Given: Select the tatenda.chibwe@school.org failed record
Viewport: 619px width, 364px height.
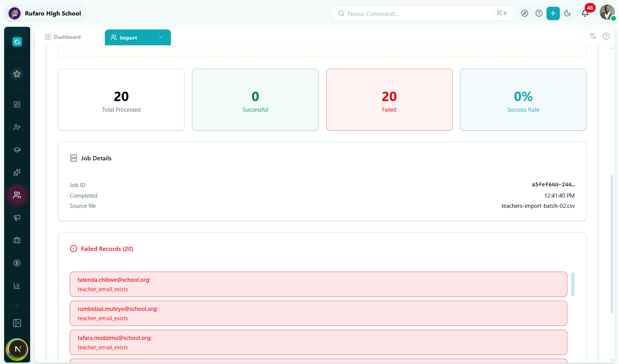Looking at the screenshot, I should point(318,284).
